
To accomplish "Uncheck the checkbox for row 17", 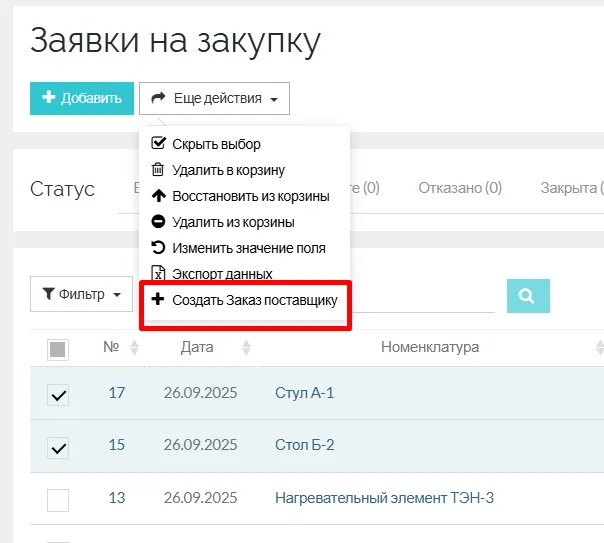I will click(x=58, y=395).
